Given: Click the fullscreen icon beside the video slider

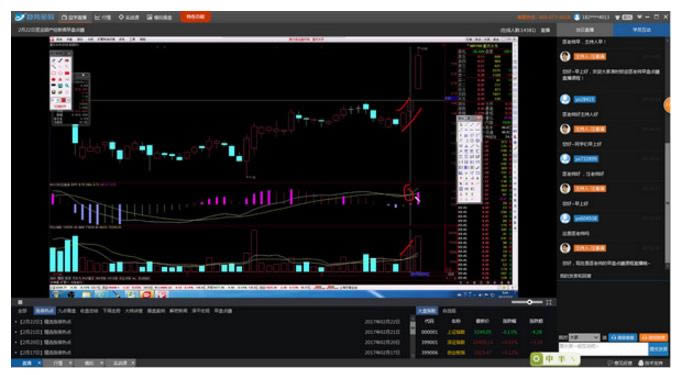Looking at the screenshot, I should click(549, 302).
